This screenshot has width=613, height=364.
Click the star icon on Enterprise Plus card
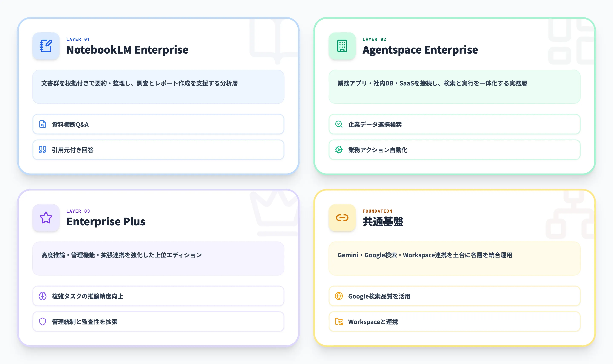[46, 218]
